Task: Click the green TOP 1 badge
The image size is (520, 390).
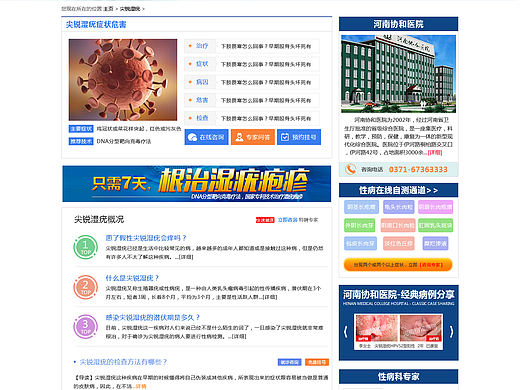Action: coord(85,247)
